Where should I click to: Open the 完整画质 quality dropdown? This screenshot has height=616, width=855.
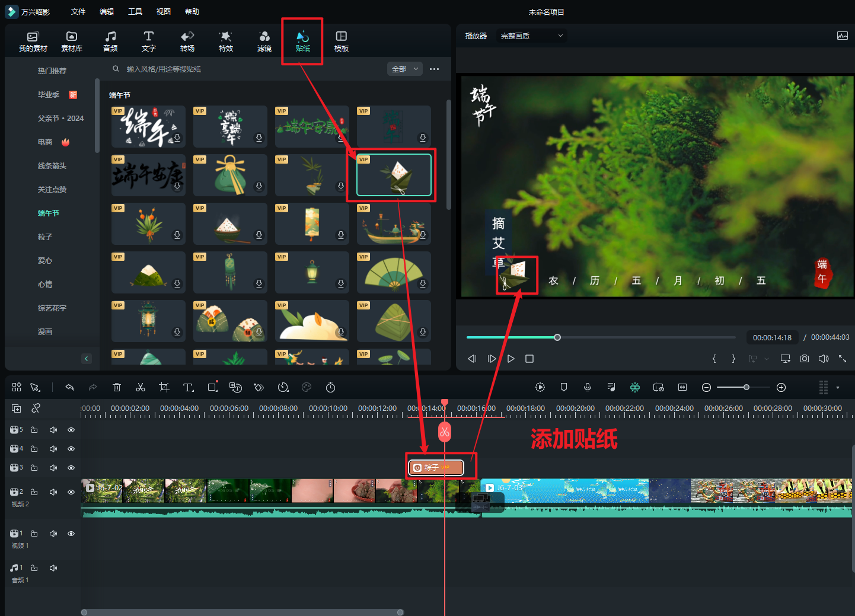tap(531, 36)
